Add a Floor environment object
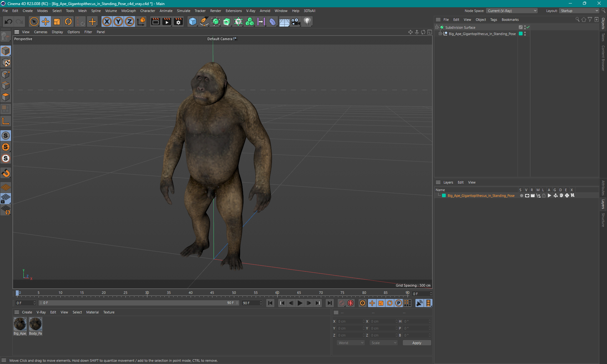The image size is (607, 364). point(284,21)
